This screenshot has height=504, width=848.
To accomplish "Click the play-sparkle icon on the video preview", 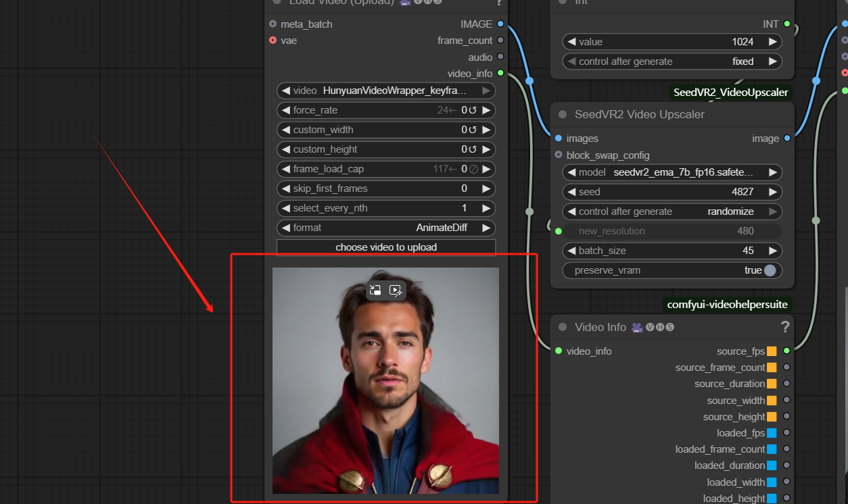I will tap(396, 291).
